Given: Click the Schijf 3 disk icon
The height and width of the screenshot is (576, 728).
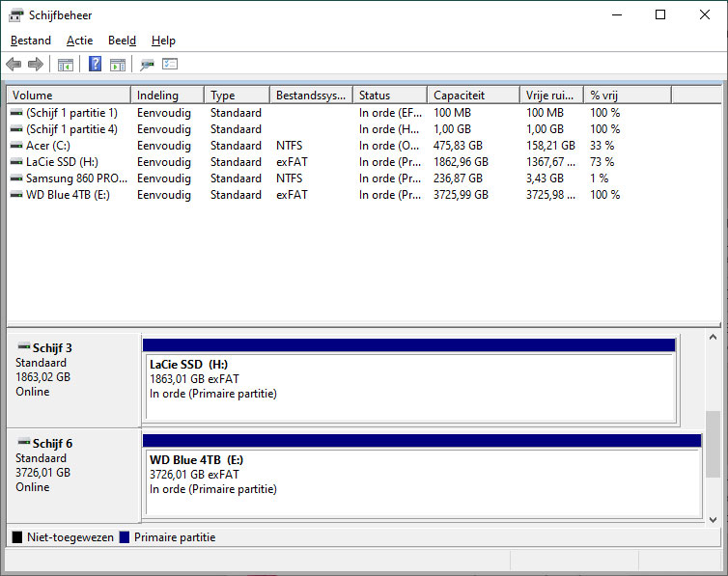Looking at the screenshot, I should coord(24,346).
